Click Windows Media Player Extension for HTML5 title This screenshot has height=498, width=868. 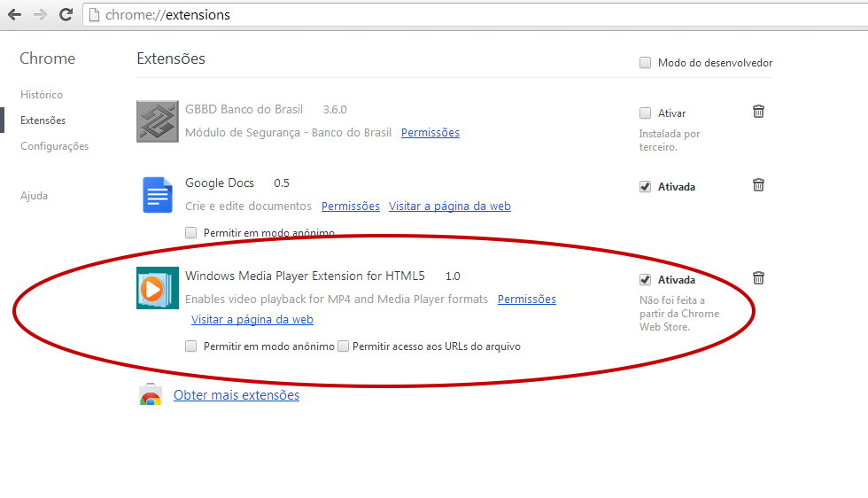(305, 276)
